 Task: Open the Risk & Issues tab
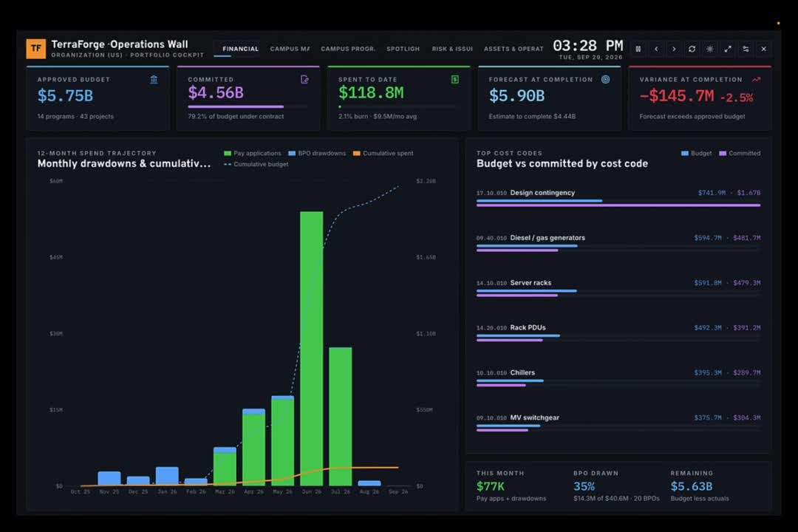pos(452,49)
